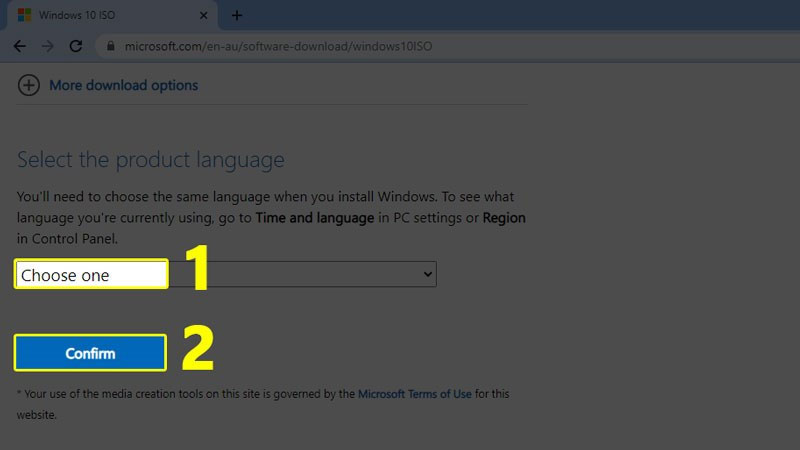
Task: Reload the page with the refresh icon
Action: click(76, 46)
